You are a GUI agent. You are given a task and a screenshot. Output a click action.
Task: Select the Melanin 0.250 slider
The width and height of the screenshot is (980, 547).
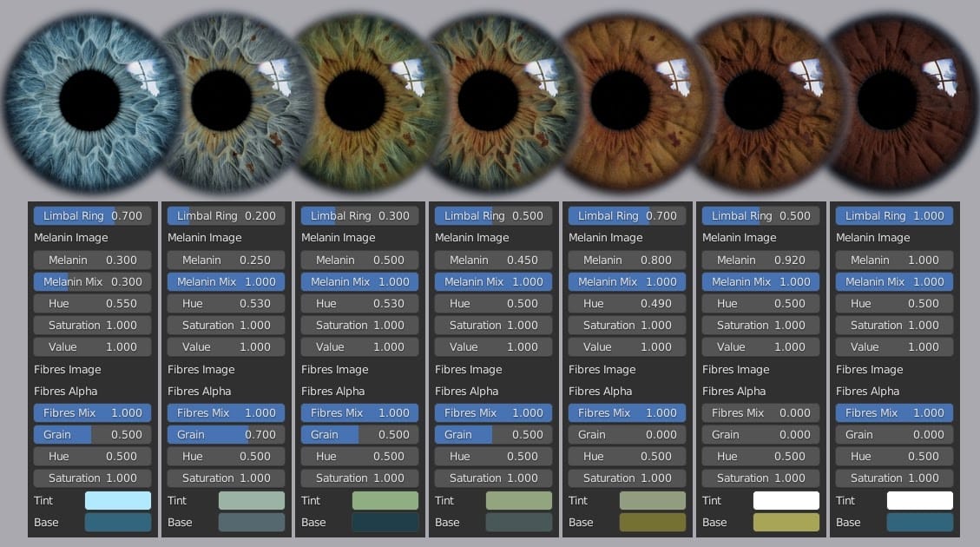225,259
